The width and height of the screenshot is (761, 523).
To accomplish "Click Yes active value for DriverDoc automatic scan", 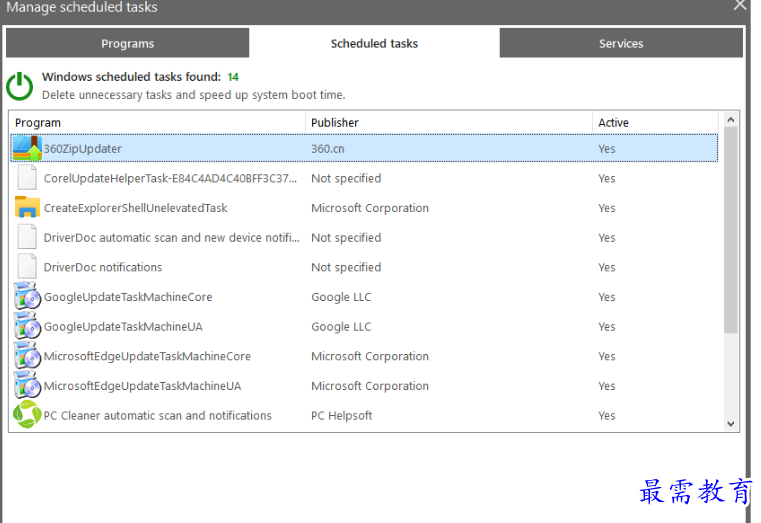I will pyautogui.click(x=607, y=237).
